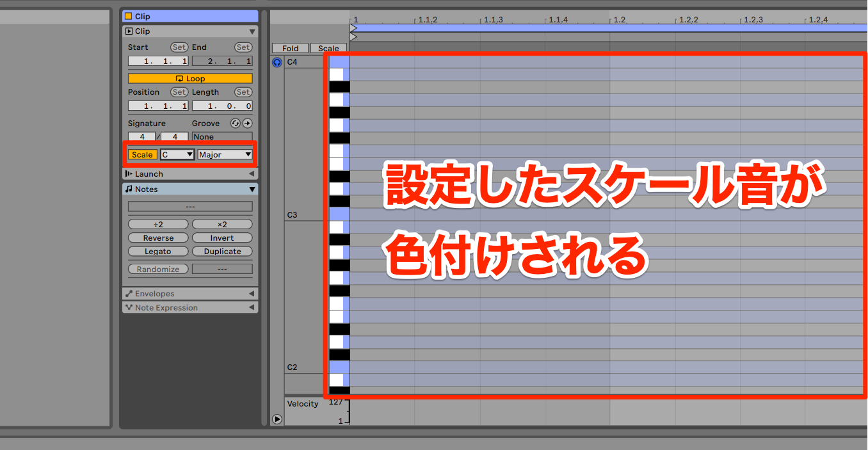This screenshot has height=450, width=868.
Task: Select the loop Length field 1.0.0
Action: (222, 106)
